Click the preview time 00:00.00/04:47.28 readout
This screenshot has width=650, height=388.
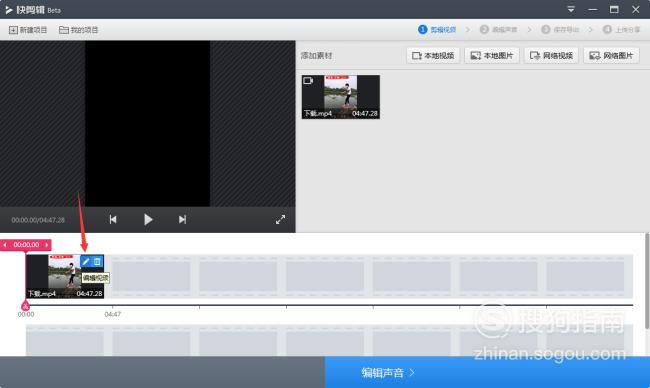click(x=38, y=220)
